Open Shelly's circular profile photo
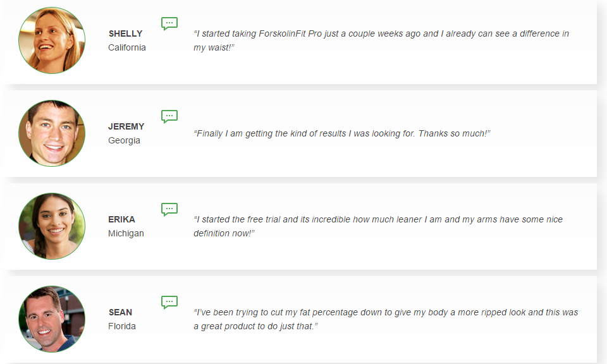 (52, 40)
